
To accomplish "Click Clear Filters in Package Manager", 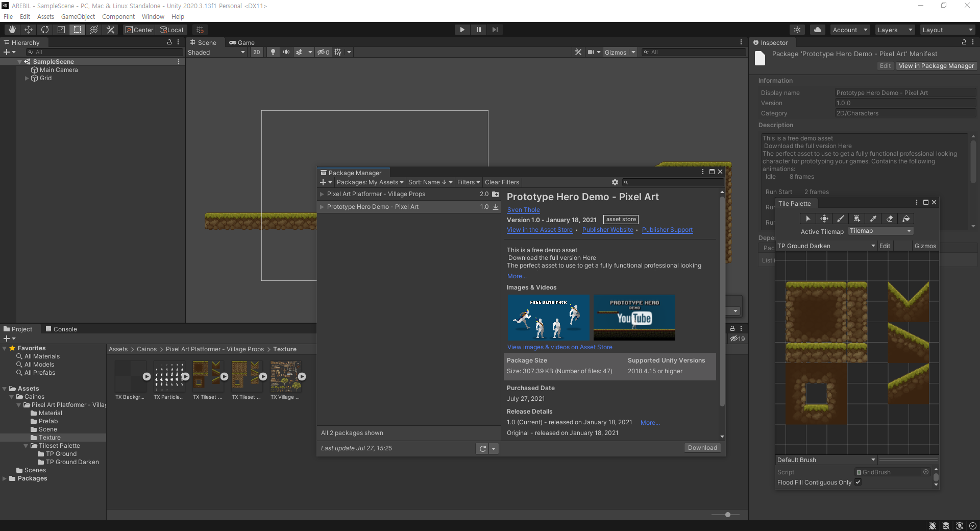I will [x=502, y=182].
